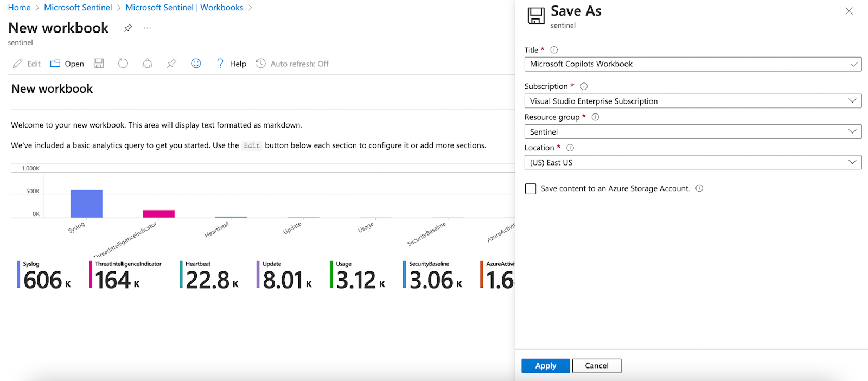Click the pink ThreatIntelligenceIndicator bar
The height and width of the screenshot is (381, 868).
coord(159,214)
